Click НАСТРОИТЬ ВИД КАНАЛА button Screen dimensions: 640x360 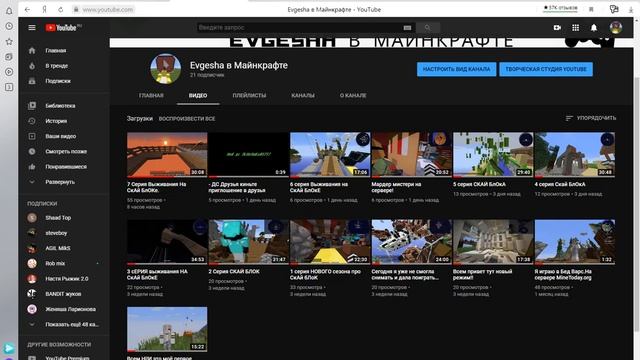point(456,69)
